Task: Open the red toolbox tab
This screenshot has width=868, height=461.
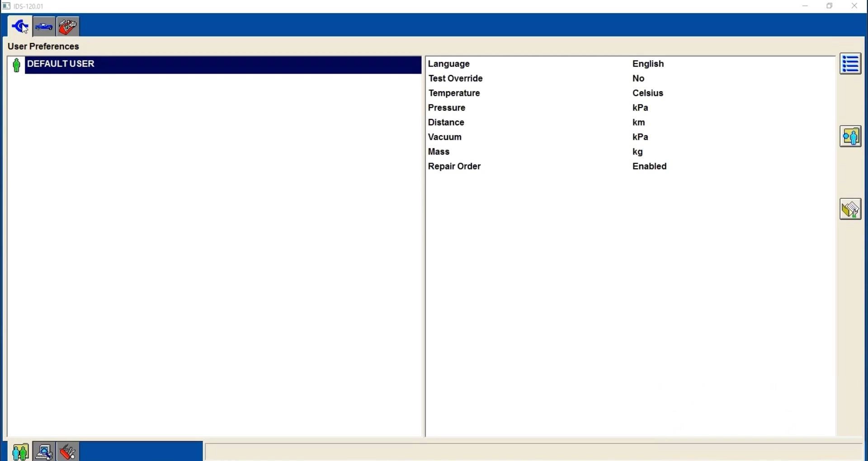Action: tap(68, 27)
